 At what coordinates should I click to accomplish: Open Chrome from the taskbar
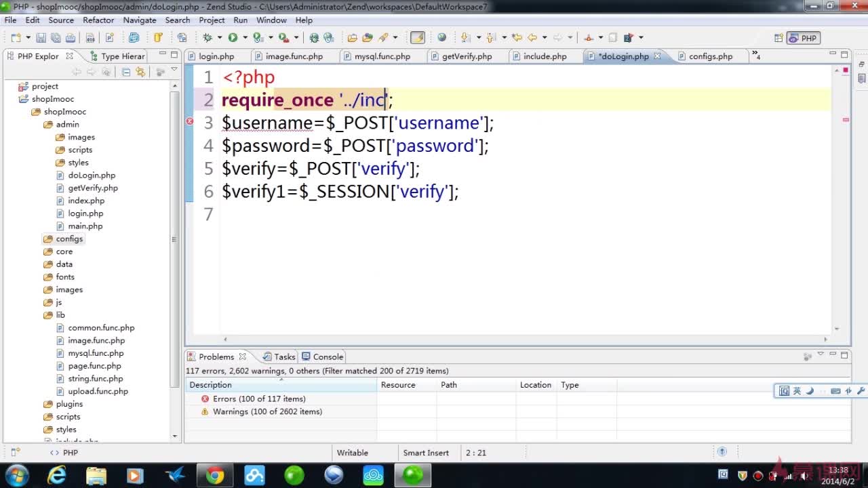tap(215, 476)
